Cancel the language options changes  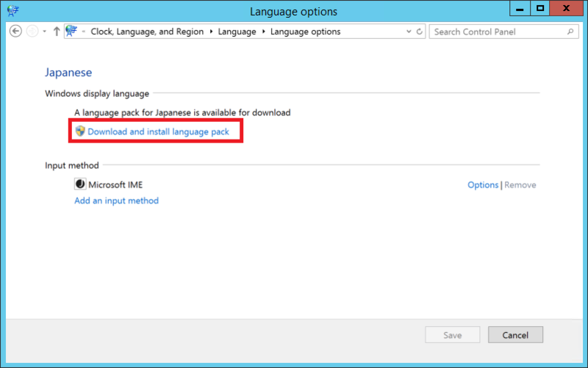coord(515,335)
